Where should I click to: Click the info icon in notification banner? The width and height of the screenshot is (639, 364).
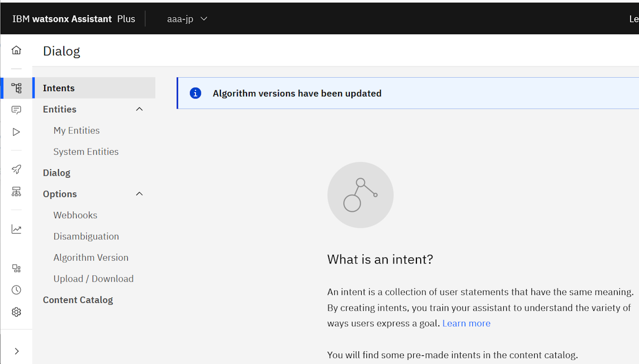click(195, 94)
